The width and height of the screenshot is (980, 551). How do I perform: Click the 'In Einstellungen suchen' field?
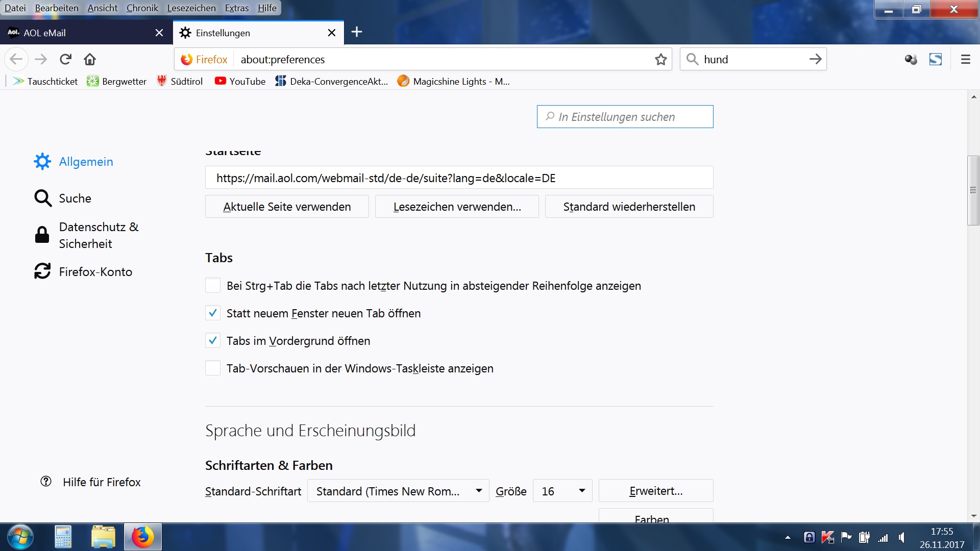pos(625,117)
